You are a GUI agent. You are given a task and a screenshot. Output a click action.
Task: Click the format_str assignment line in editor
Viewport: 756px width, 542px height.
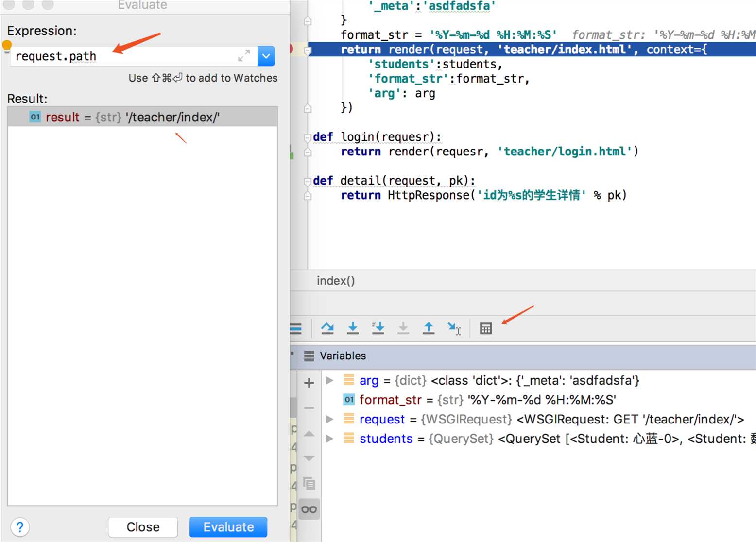[448, 35]
